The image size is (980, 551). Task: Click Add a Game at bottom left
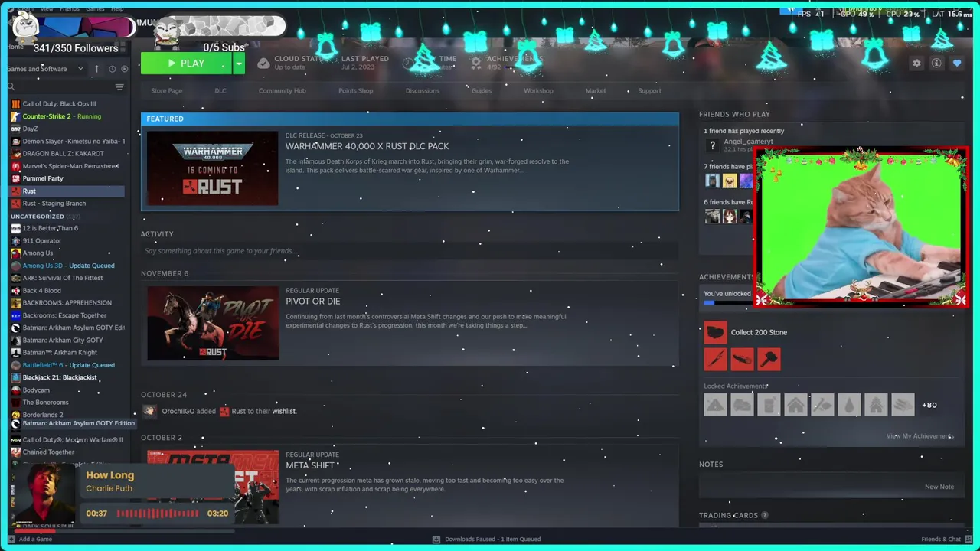[x=31, y=539]
